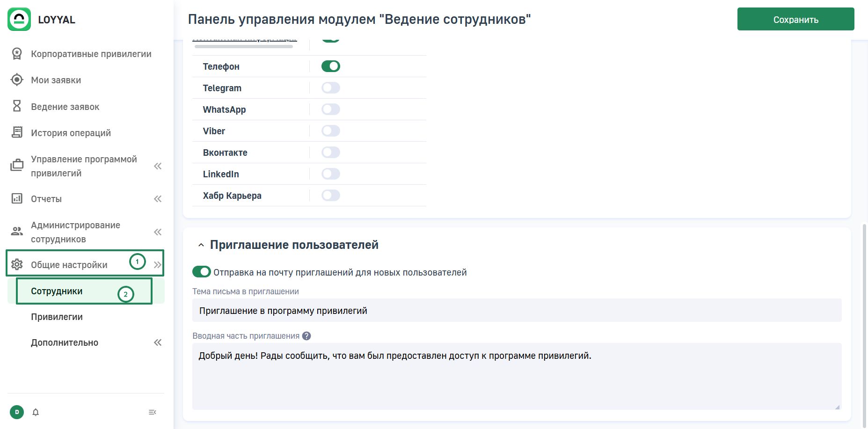Click the receipt icon for 'История операций'
This screenshot has height=429, width=868.
point(17,132)
